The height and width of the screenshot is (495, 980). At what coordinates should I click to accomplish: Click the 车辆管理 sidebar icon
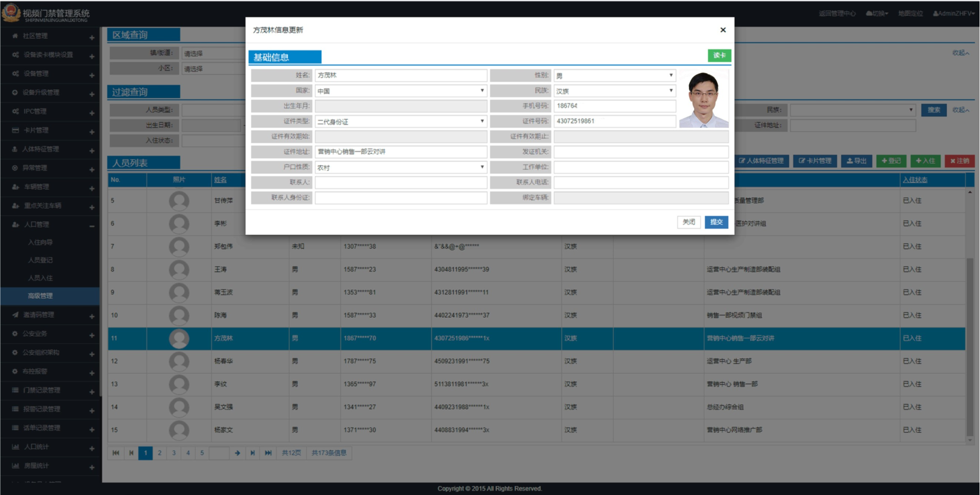point(15,187)
